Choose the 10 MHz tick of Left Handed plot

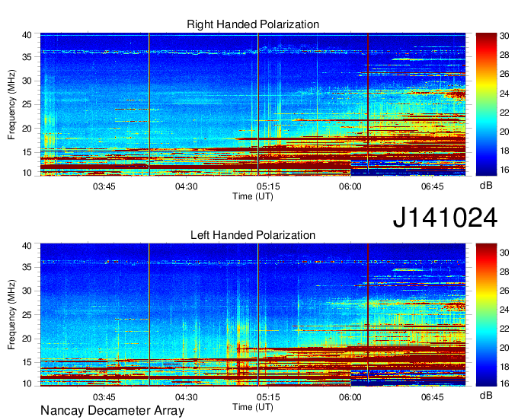pos(27,383)
